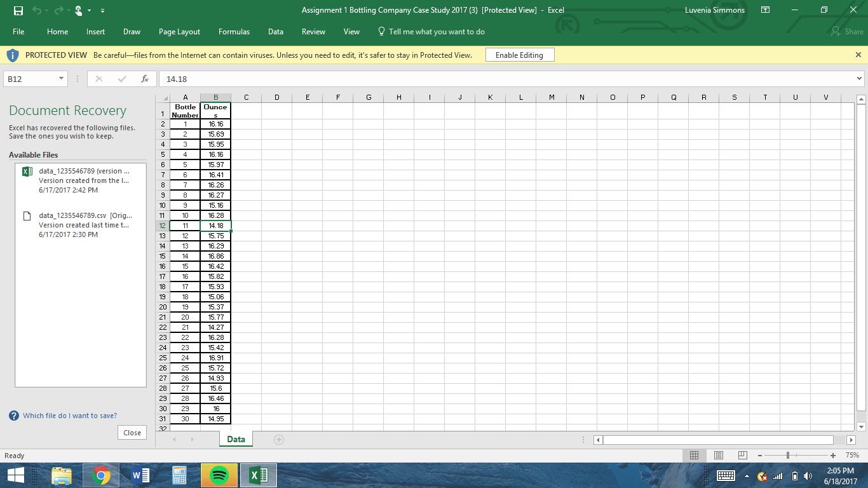Expand the formula bar
Image resolution: width=868 pixels, height=488 pixels.
[x=859, y=79]
